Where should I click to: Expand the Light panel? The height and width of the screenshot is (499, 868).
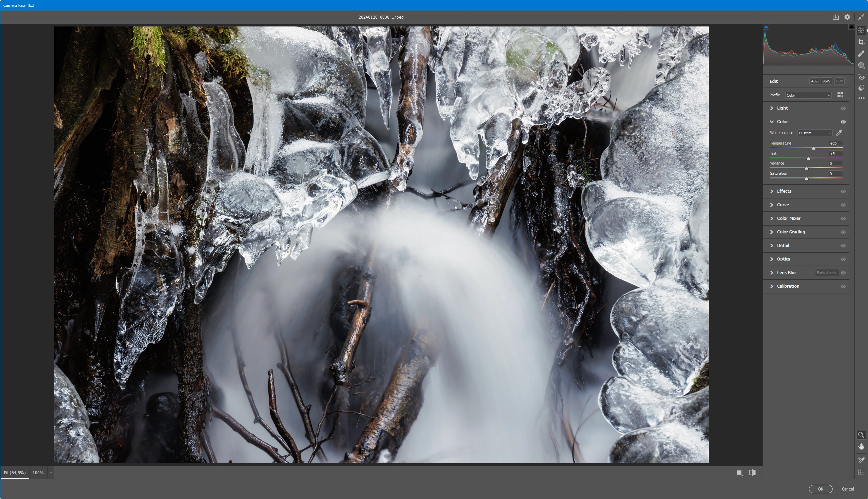782,108
